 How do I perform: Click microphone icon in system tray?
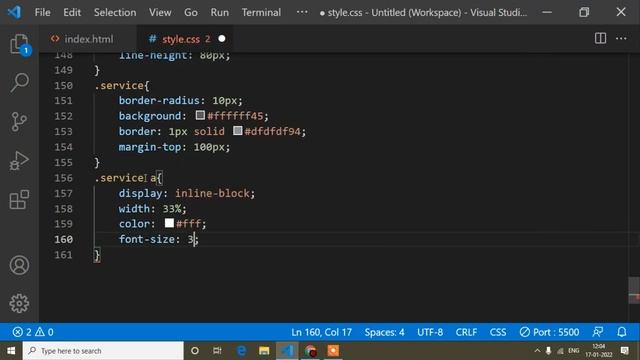(x=549, y=351)
